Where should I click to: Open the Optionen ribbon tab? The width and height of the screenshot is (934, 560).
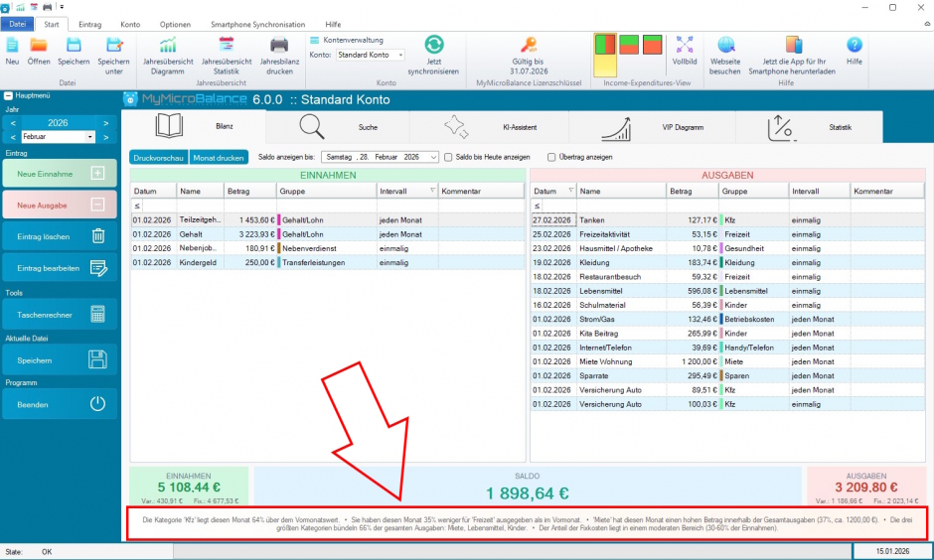coord(175,23)
